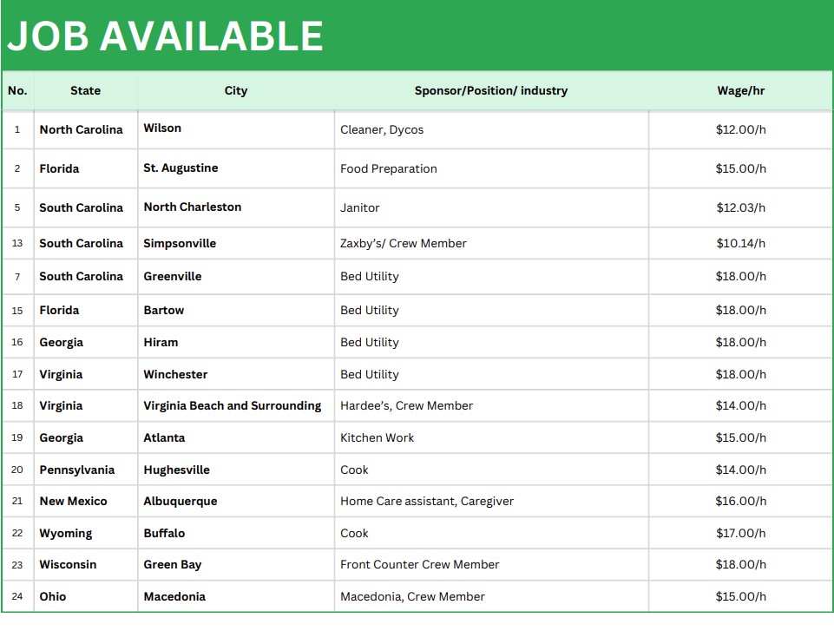Image resolution: width=834 pixels, height=644 pixels.
Task: Click the Sponsor/Position/ industry header
Action: coord(490,90)
